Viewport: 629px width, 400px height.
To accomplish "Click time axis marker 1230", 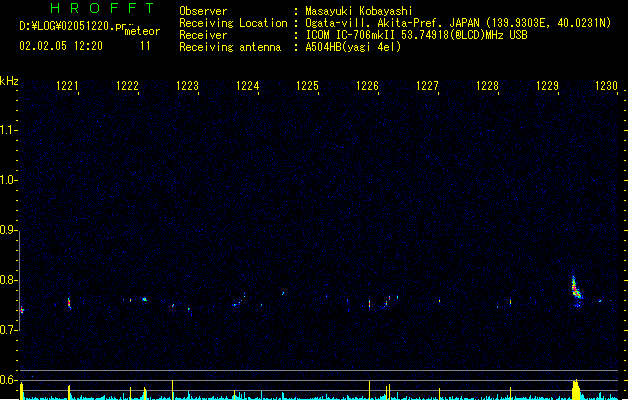I will point(606,86).
